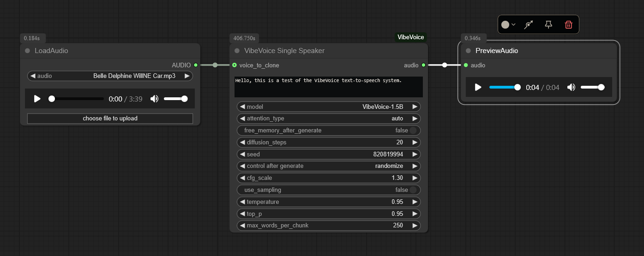644x256 pixels.
Task: Pin the selected node with the pin icon
Action: (x=548, y=24)
